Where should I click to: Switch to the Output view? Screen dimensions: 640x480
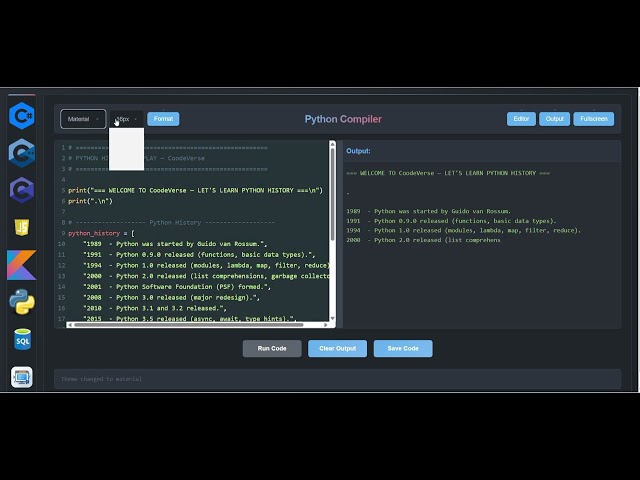(554, 119)
